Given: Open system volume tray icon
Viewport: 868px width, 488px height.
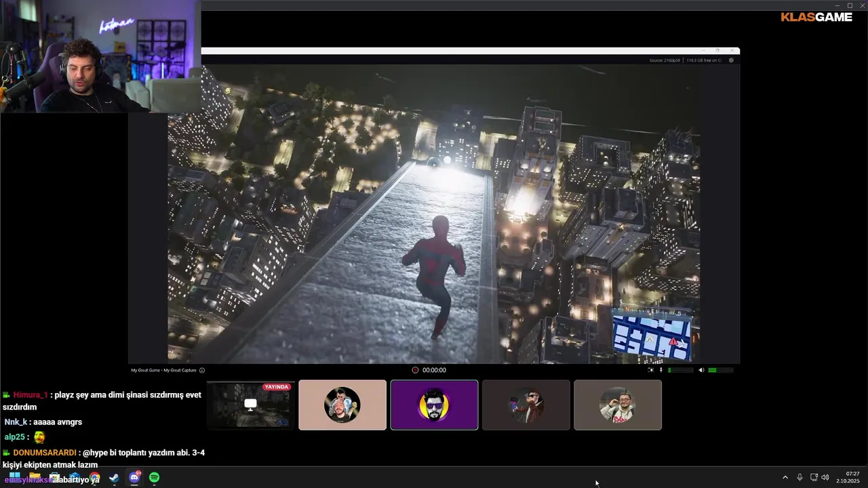Looking at the screenshot, I should click(825, 477).
